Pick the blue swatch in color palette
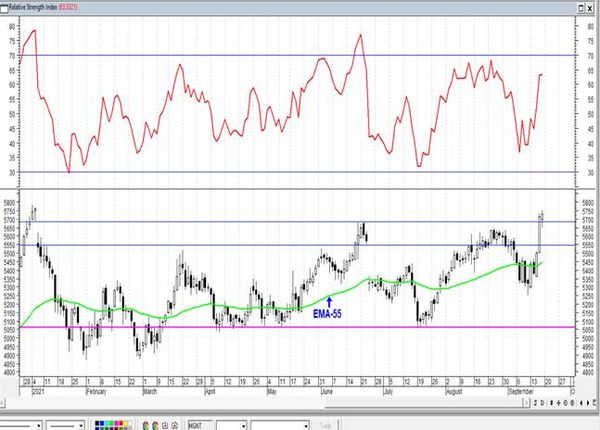The height and width of the screenshot is (430, 600). click(x=101, y=423)
